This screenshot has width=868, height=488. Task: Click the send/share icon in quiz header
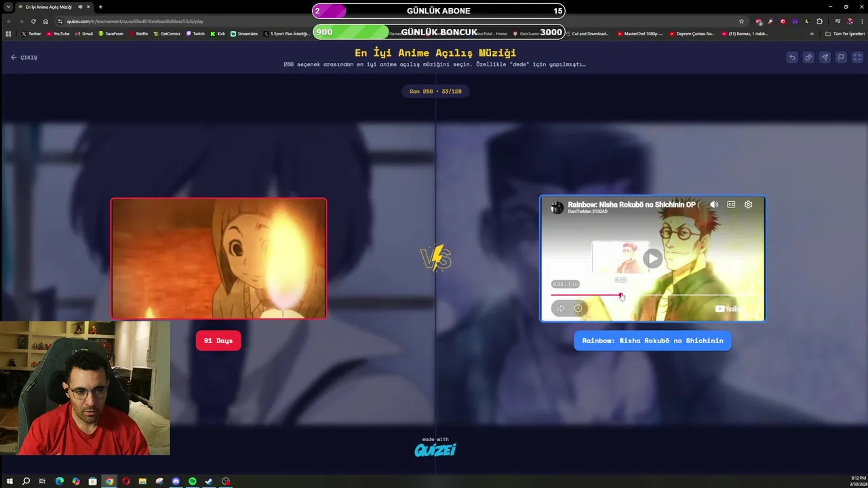pyautogui.click(x=825, y=58)
